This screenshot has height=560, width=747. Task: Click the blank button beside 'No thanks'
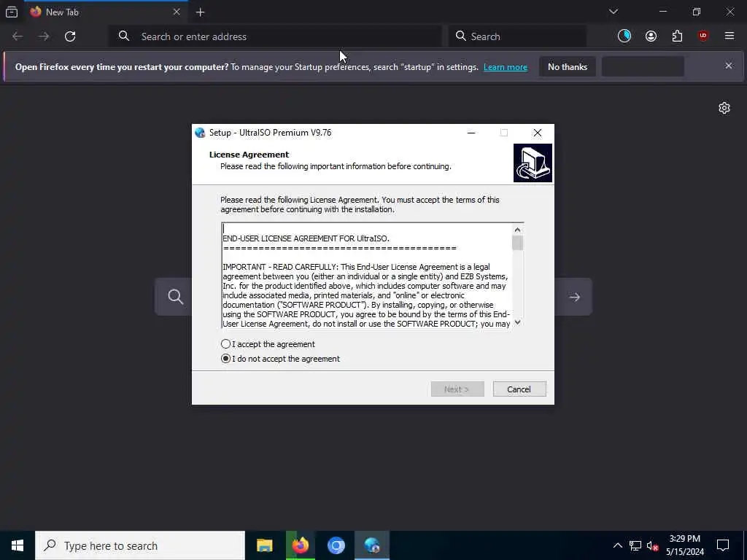tap(643, 66)
